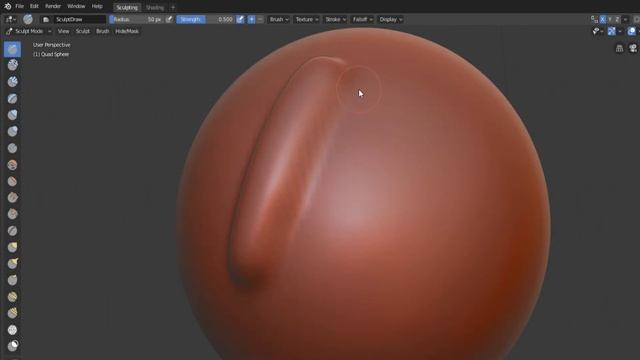Toggle radius pen pressure sensitivity
The width and height of the screenshot is (640, 360).
point(169,19)
